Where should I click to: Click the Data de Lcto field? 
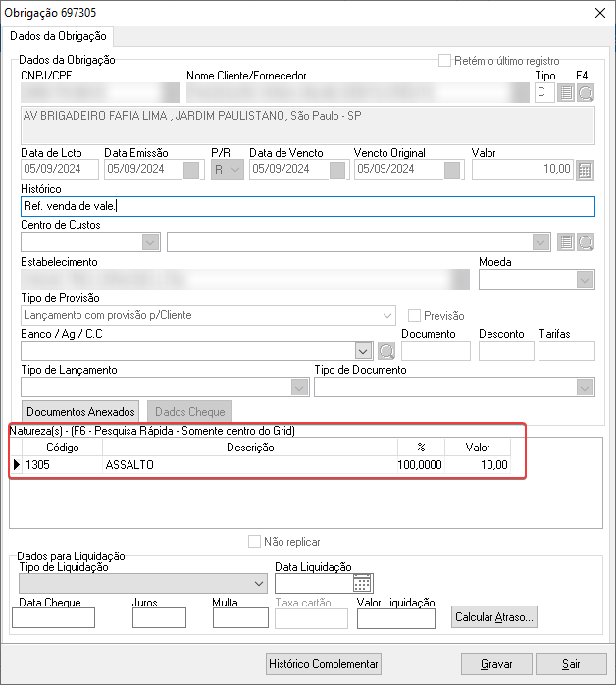coord(60,170)
